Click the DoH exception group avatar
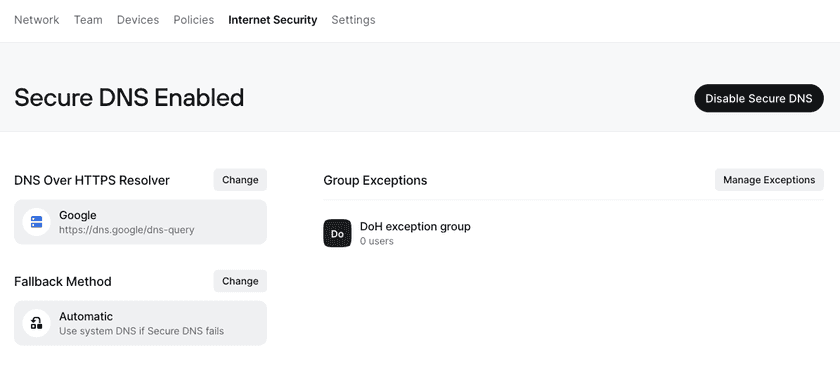Image resolution: width=840 pixels, height=375 pixels. click(338, 233)
